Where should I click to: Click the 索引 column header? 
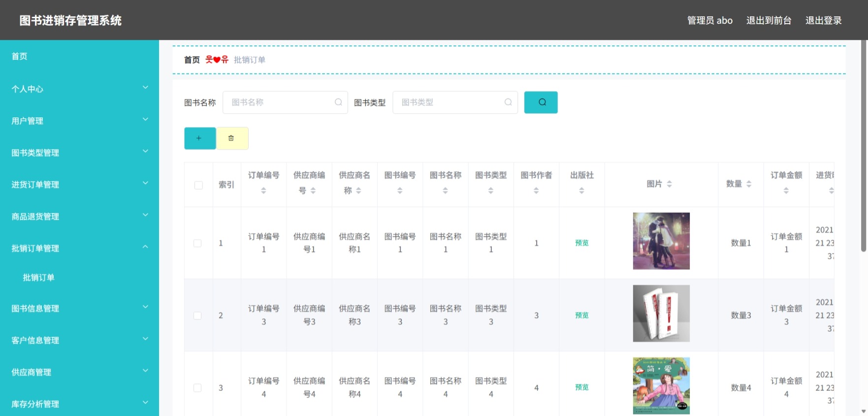click(x=226, y=185)
